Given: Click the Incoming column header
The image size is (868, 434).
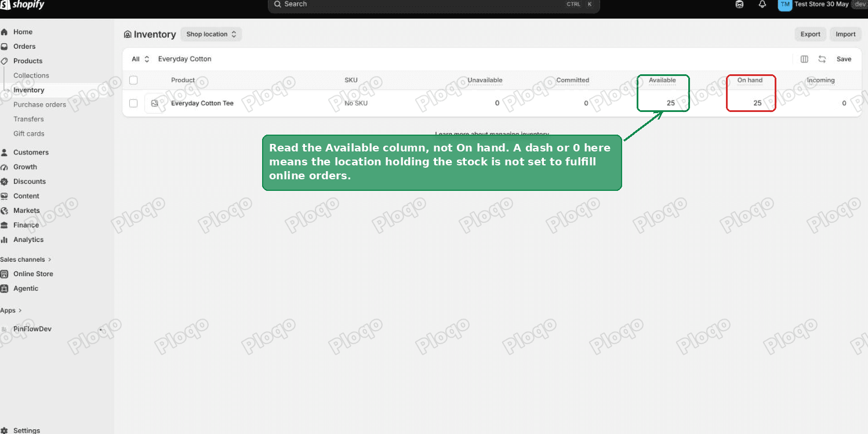Looking at the screenshot, I should coord(820,80).
